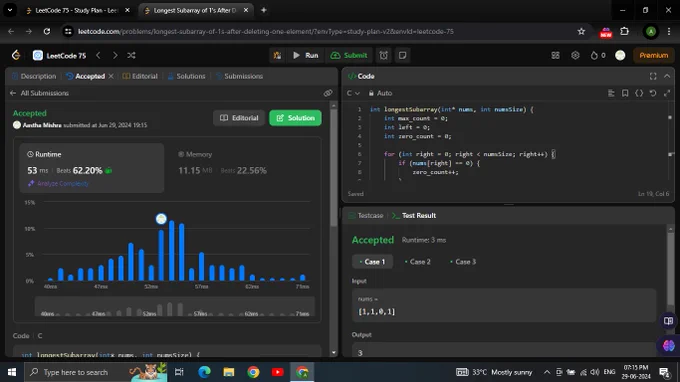The width and height of the screenshot is (680, 382).
Task: Expand the code editor to full size
Action: click(667, 93)
